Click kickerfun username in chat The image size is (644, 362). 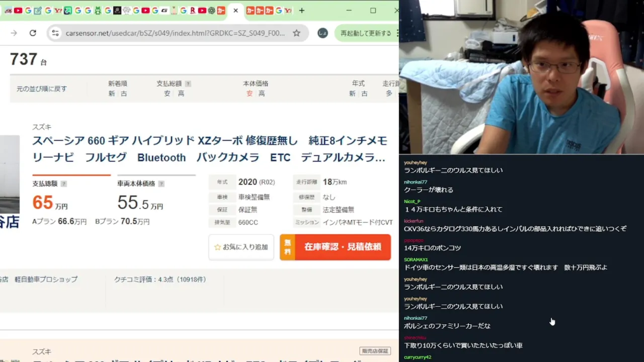pos(414,221)
